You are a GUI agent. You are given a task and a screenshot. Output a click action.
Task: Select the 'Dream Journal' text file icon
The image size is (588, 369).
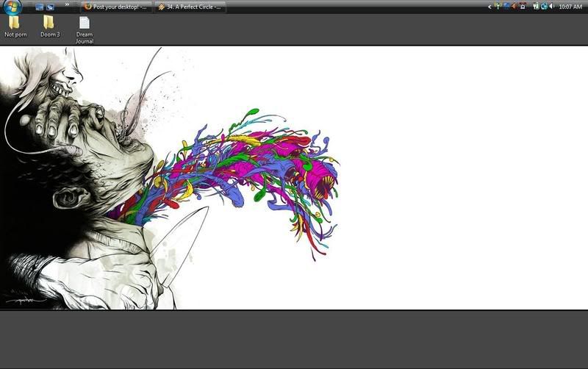pyautogui.click(x=85, y=30)
